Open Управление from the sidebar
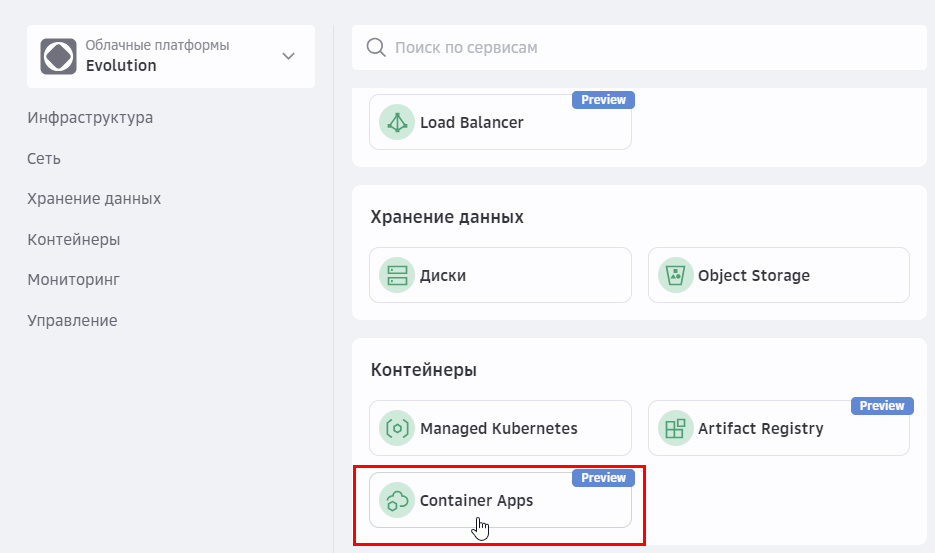 pos(72,320)
